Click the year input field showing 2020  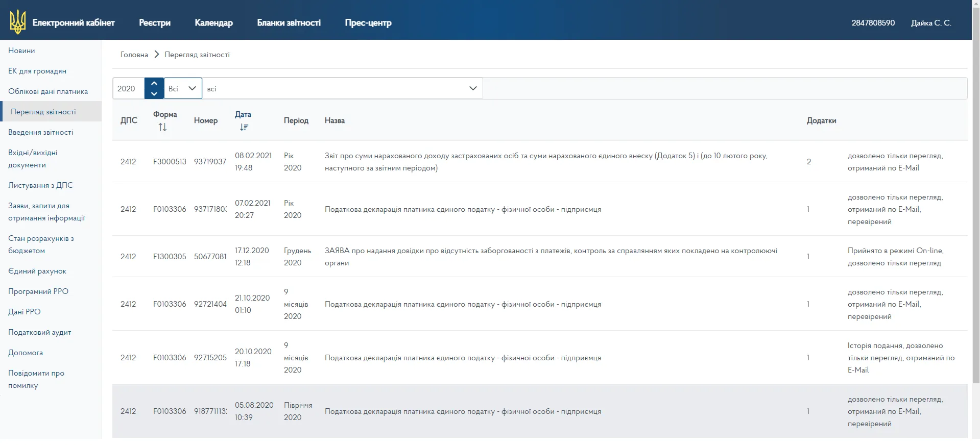tap(129, 88)
